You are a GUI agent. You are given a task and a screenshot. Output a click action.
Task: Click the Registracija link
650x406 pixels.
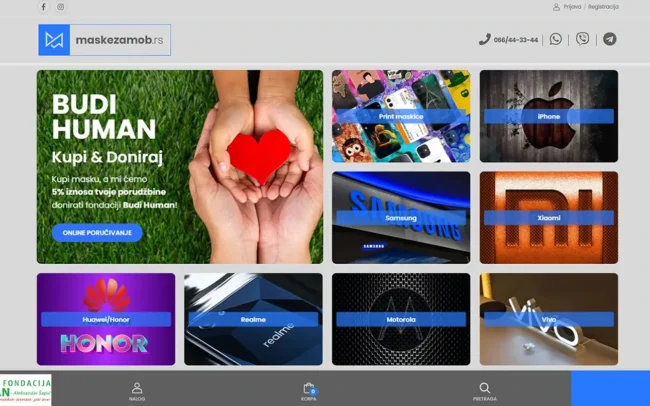click(x=603, y=7)
